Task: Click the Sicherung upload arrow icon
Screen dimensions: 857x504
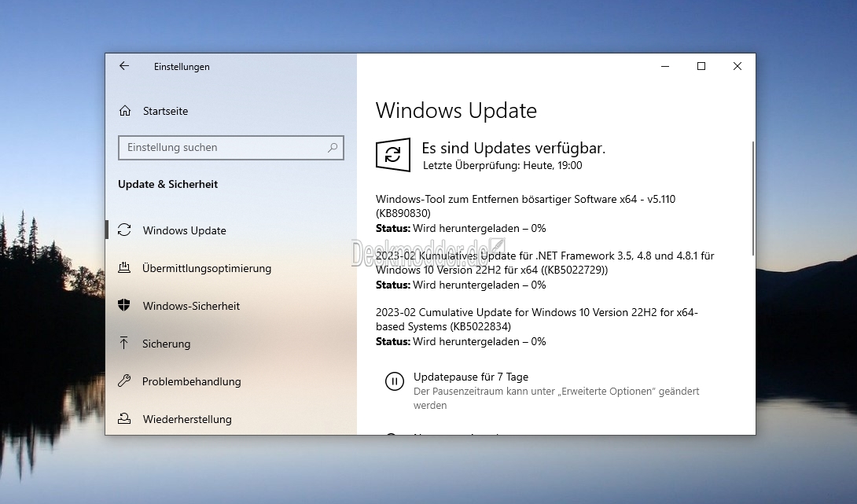Action: [124, 344]
